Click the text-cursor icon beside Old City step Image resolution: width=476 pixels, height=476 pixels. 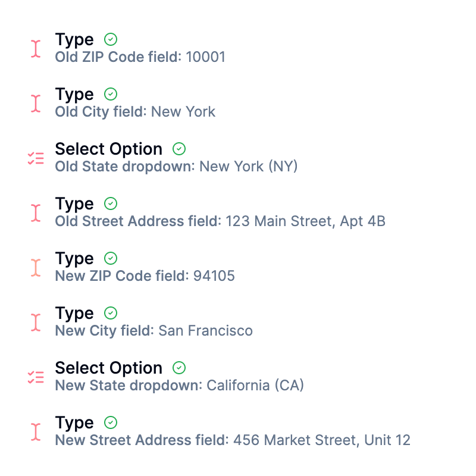(x=36, y=103)
